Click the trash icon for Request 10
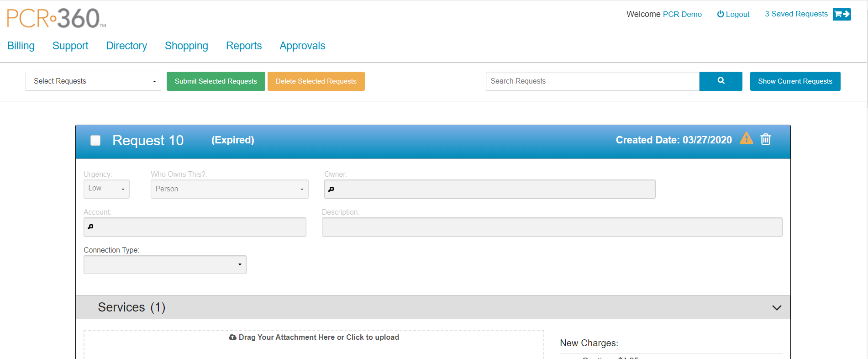The width and height of the screenshot is (868, 359). (766, 139)
